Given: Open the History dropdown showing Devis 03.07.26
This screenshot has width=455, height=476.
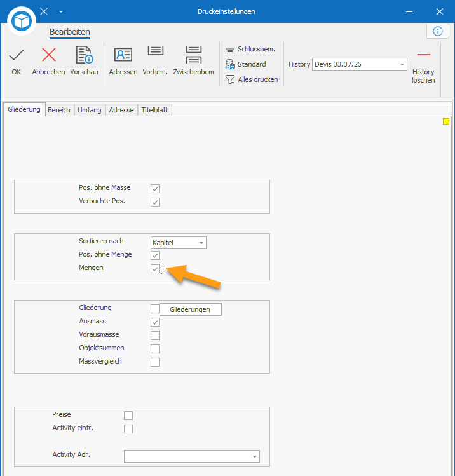Looking at the screenshot, I should tap(360, 64).
